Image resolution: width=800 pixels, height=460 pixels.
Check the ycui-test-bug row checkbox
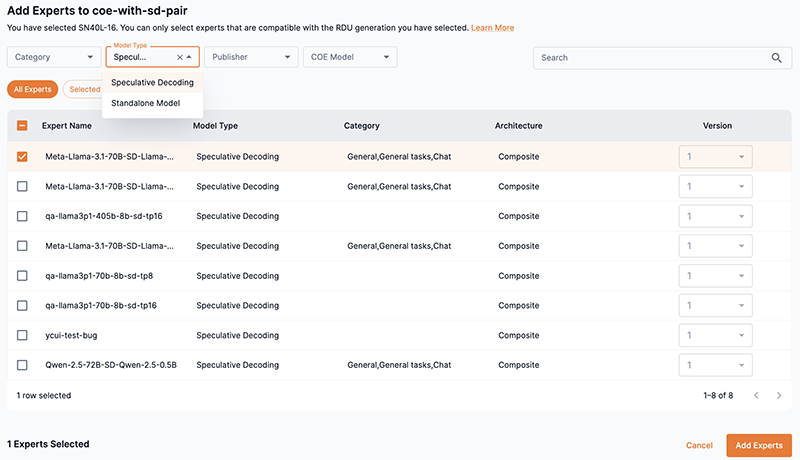click(x=23, y=335)
